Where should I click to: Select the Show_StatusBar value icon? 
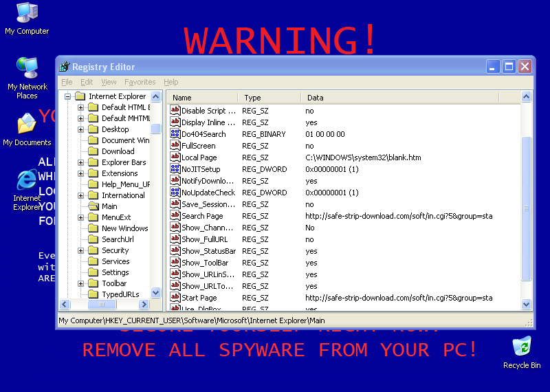pyautogui.click(x=175, y=250)
